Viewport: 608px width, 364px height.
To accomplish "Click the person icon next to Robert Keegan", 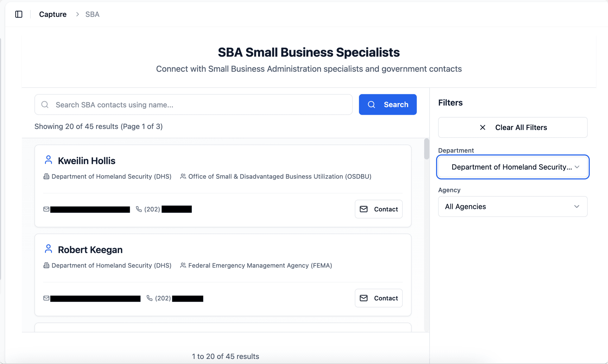I will pyautogui.click(x=48, y=249).
